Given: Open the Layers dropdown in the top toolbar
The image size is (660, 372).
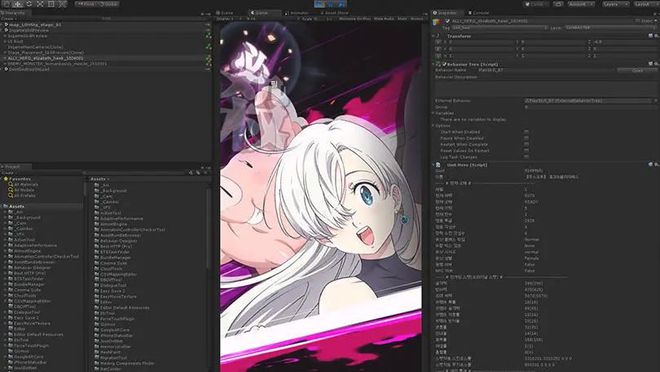Looking at the screenshot, I should click(x=616, y=4).
